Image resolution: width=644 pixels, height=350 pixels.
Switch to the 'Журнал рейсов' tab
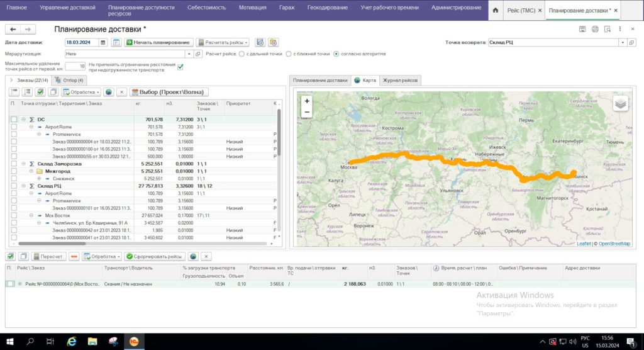pos(401,81)
